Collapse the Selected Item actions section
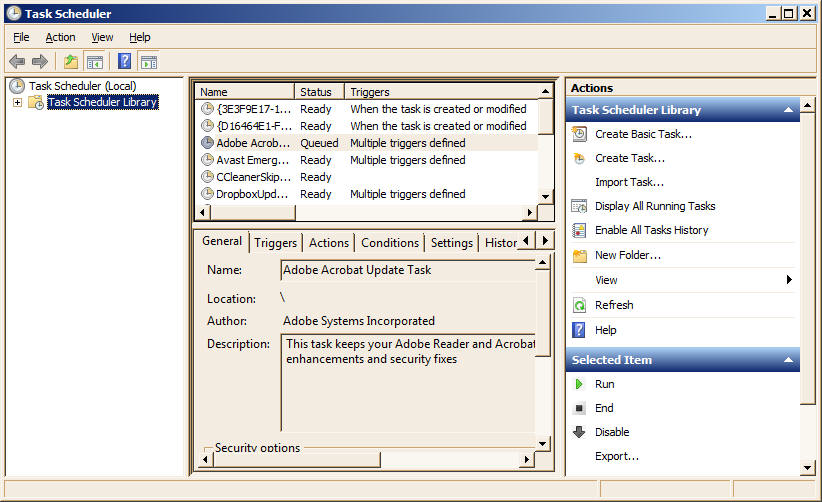 coord(788,360)
